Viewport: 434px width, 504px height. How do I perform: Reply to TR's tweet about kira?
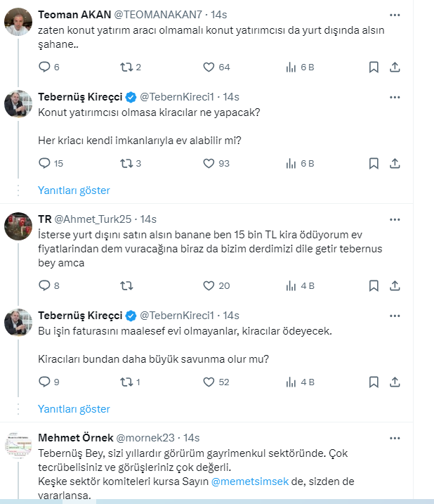[x=44, y=285]
